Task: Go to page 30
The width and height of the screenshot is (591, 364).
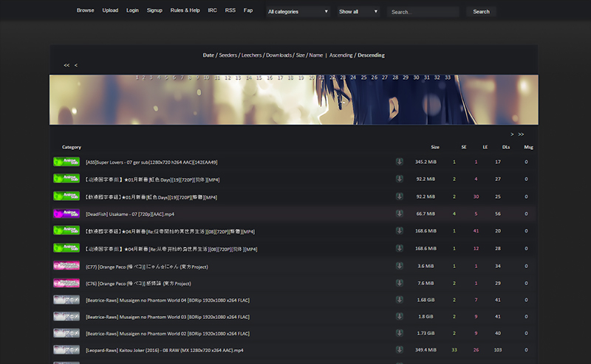Action: (416, 78)
